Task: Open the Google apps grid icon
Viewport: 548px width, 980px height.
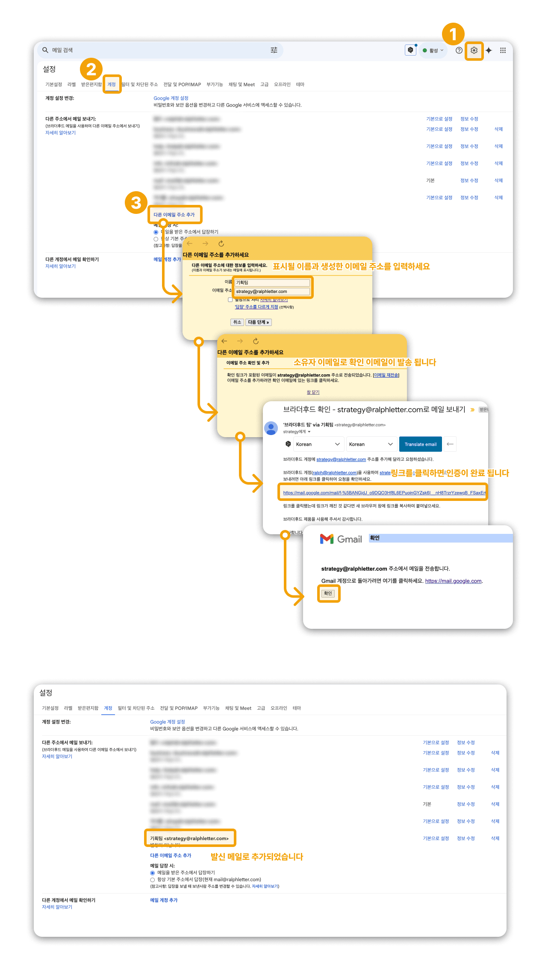Action: coord(503,50)
